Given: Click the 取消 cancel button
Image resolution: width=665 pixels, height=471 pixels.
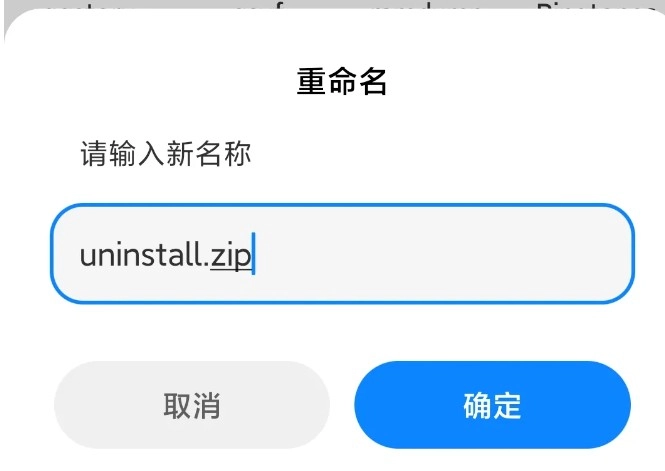Looking at the screenshot, I should point(192,405).
